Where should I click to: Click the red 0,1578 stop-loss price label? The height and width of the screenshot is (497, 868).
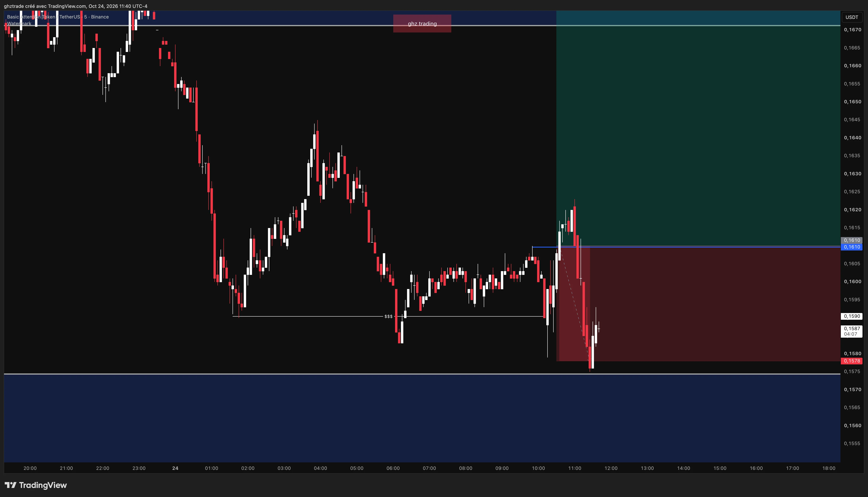tap(852, 361)
